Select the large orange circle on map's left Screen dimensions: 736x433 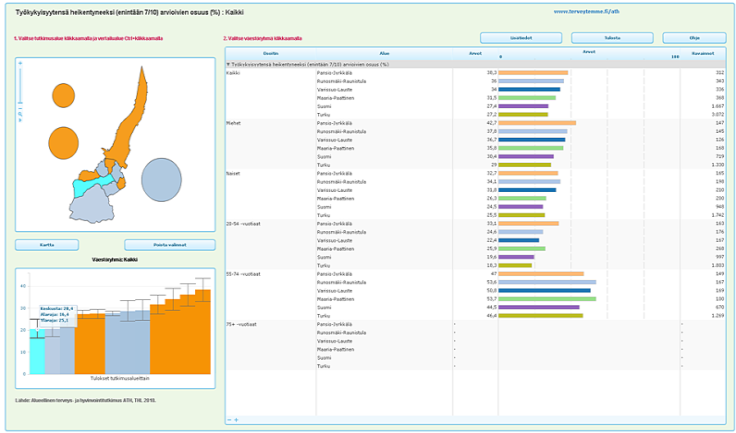pyautogui.click(x=63, y=143)
